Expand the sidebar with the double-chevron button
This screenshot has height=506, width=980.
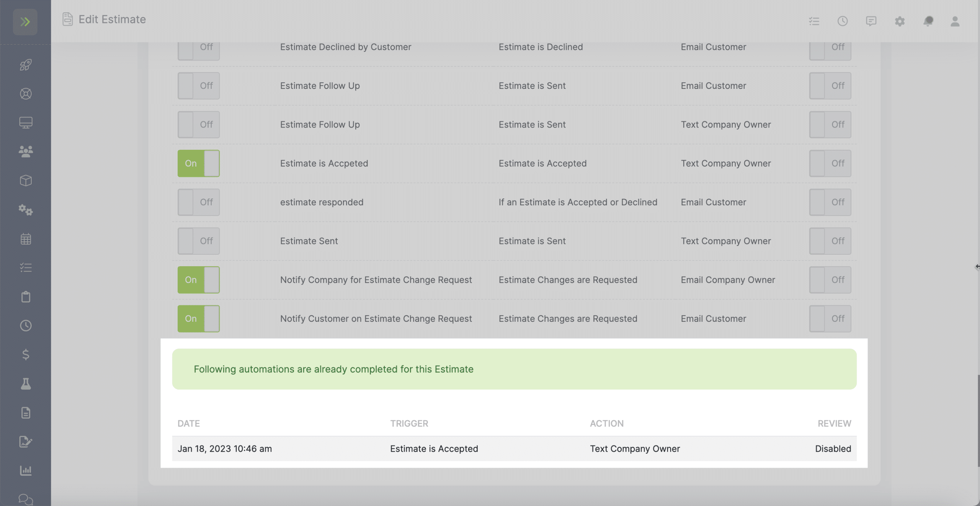pyautogui.click(x=25, y=22)
